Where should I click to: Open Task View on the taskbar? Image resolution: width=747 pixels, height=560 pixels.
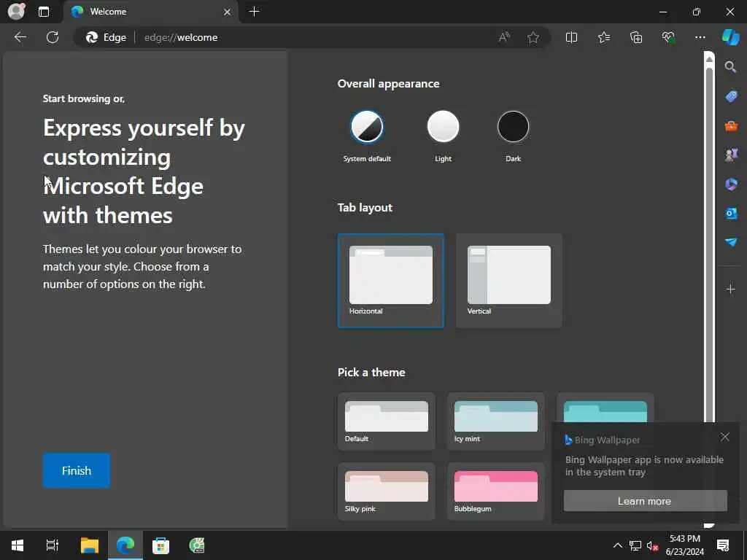click(53, 545)
